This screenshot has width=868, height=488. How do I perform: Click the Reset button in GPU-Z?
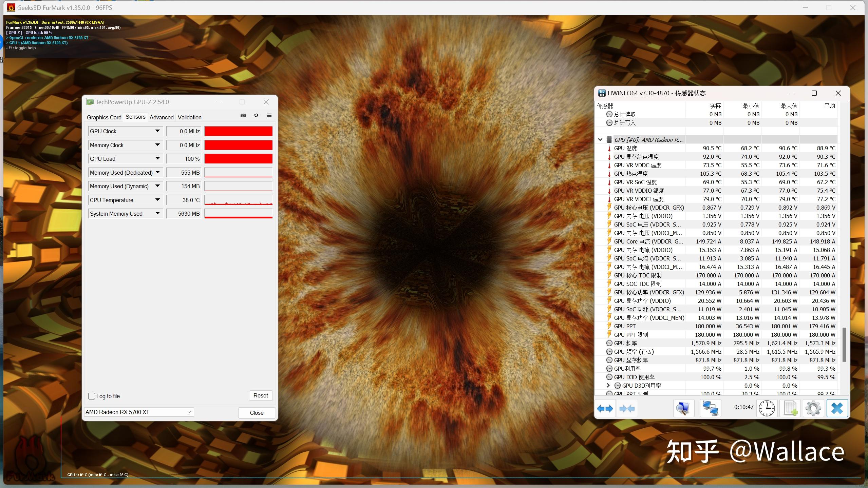261,395
